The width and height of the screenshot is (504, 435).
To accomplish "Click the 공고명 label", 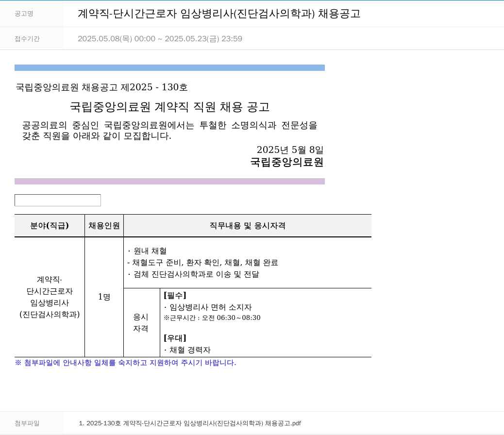I will click(x=24, y=14).
